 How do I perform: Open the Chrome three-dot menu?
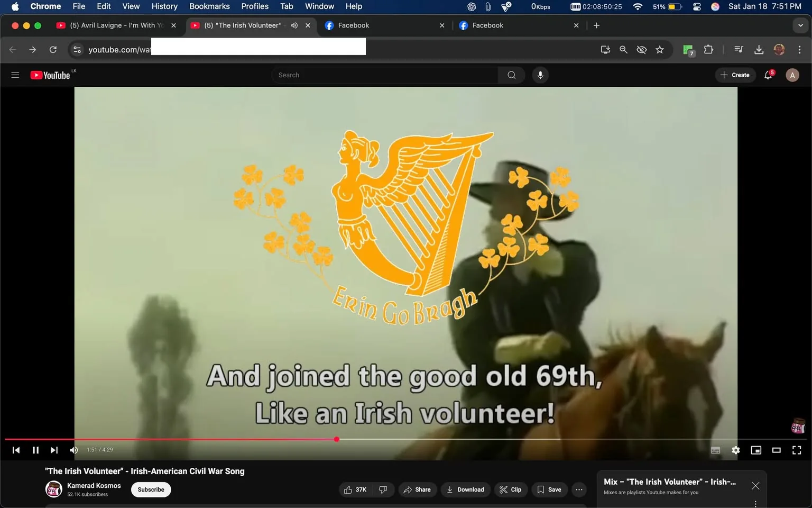800,49
